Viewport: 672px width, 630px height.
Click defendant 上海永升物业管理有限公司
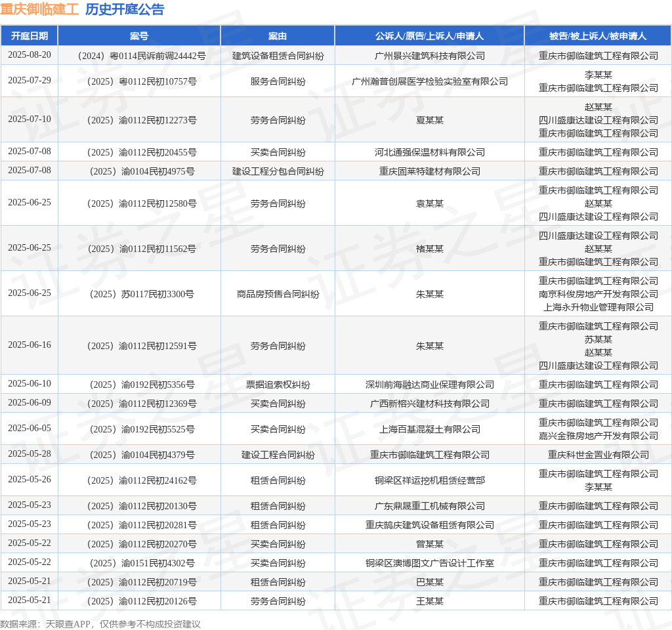click(x=598, y=307)
